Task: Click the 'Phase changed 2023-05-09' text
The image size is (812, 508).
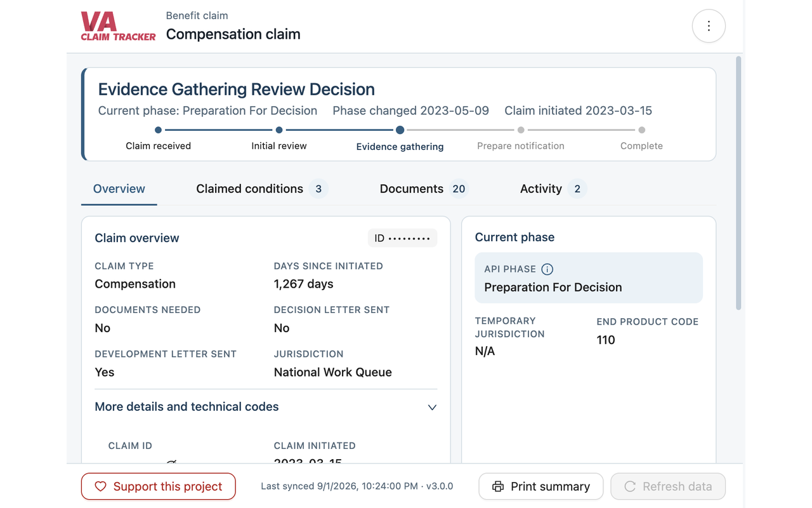Action: click(x=411, y=110)
